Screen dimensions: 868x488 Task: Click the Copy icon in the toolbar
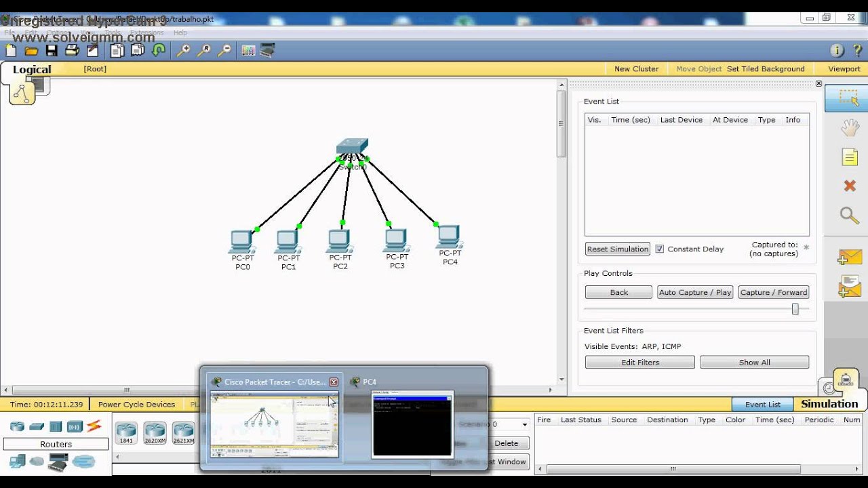[117, 51]
